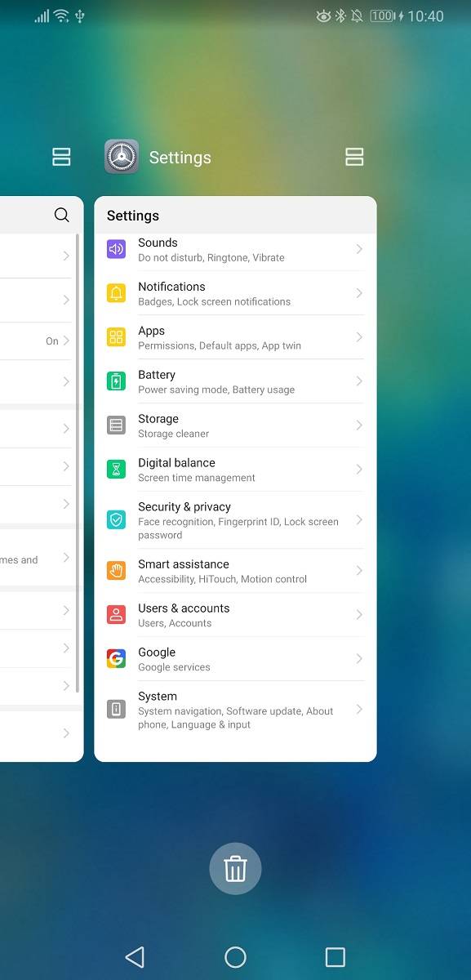
Task: Open System row chevron
Action: click(359, 710)
